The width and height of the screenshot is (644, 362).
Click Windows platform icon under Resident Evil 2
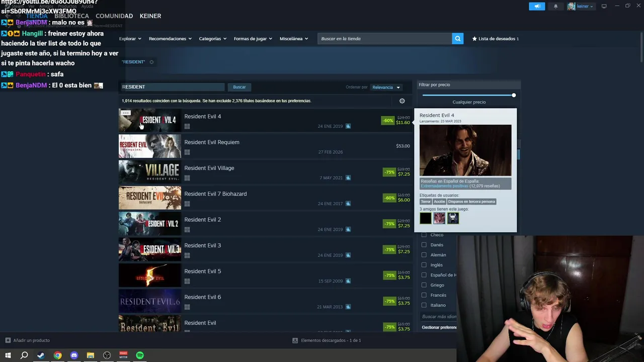(x=187, y=230)
